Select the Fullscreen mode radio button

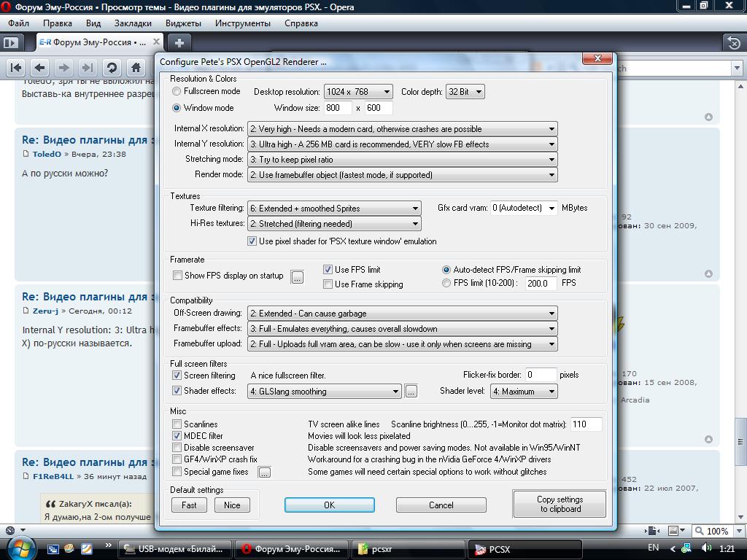[x=177, y=92]
